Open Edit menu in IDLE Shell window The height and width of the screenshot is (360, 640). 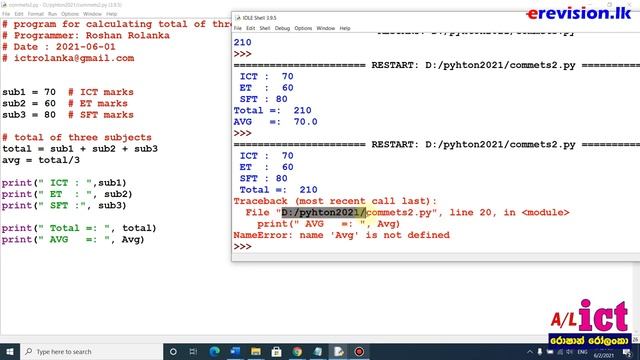(x=251, y=28)
